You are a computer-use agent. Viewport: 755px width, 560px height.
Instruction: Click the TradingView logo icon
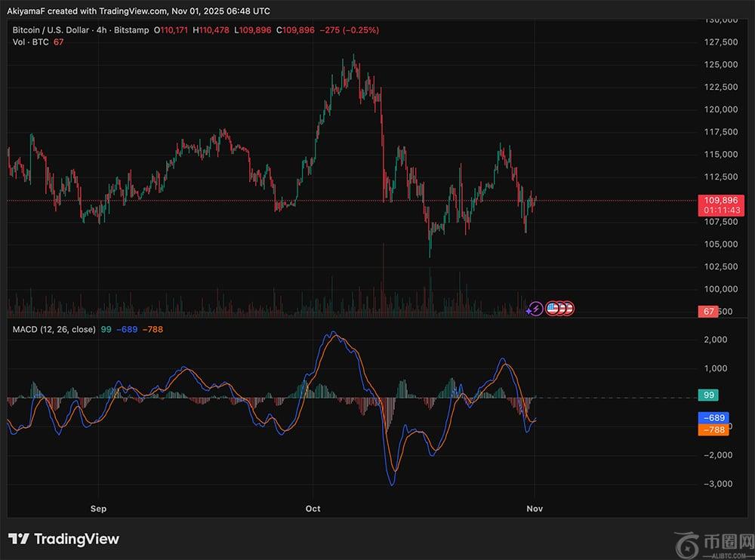pyautogui.click(x=19, y=539)
